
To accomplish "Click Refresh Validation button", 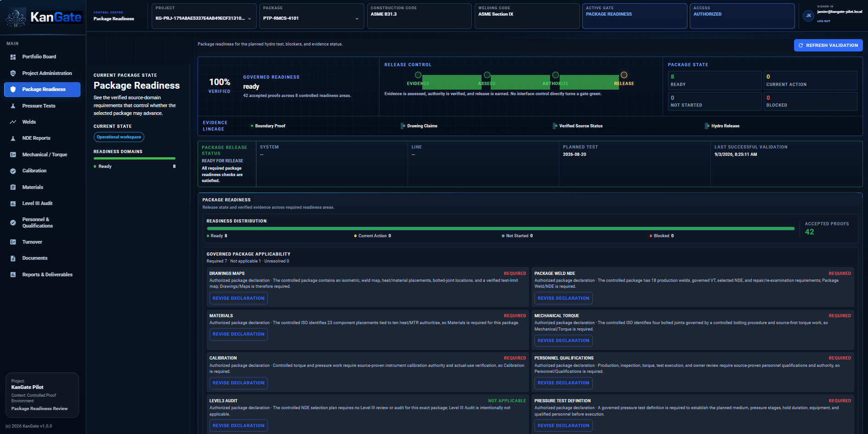I will pos(828,45).
